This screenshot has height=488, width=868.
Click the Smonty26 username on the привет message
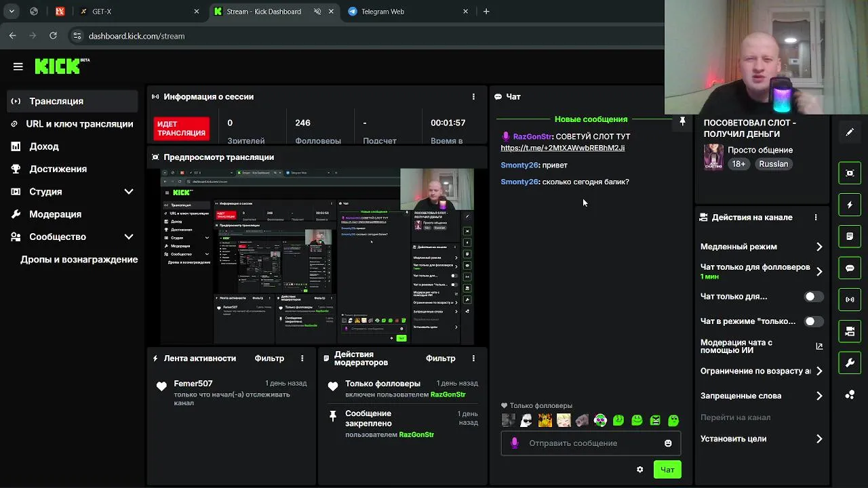pos(519,165)
